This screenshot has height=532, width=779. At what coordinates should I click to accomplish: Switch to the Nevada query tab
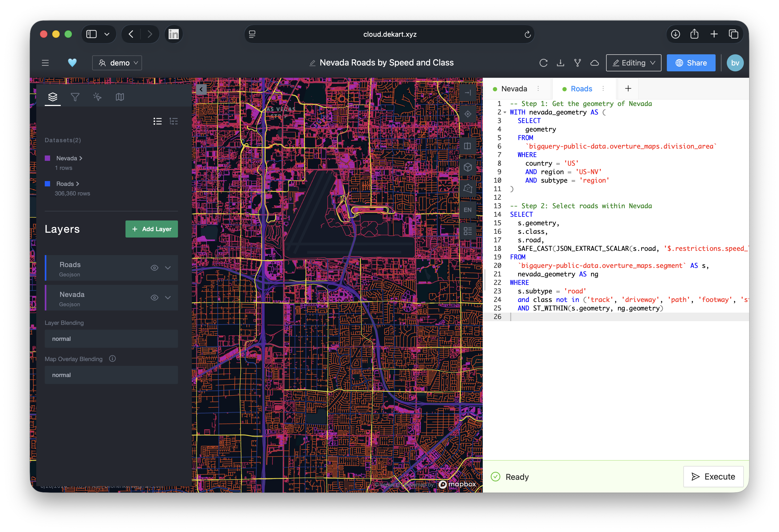pyautogui.click(x=514, y=89)
